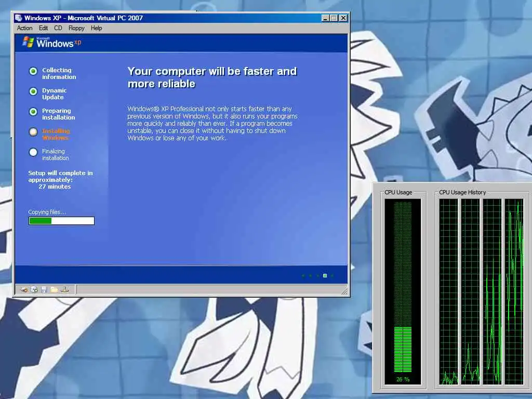Click the Collecting information step indicator

(x=33, y=71)
